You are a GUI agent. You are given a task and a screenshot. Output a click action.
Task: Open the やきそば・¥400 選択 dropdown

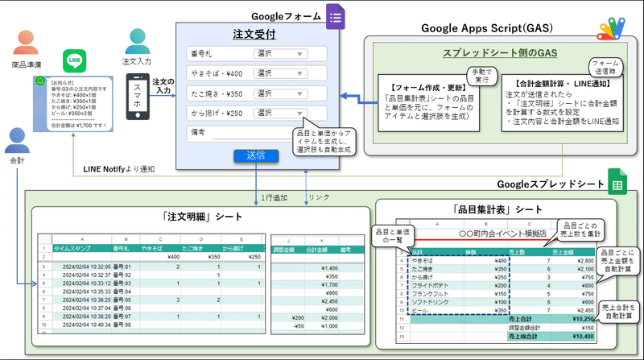tap(280, 73)
